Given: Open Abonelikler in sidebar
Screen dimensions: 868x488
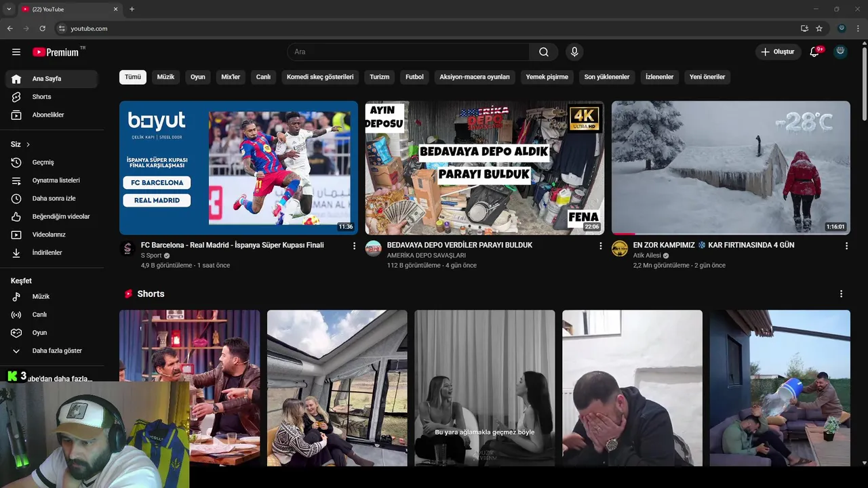Looking at the screenshot, I should click(52, 115).
